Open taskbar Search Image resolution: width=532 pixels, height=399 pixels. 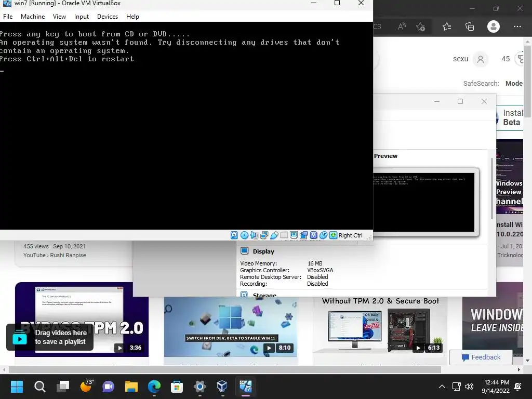click(39, 387)
